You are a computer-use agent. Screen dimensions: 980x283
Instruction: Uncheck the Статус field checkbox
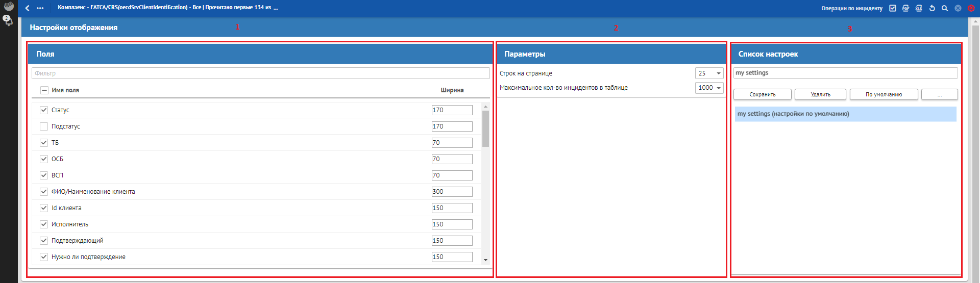(x=44, y=110)
